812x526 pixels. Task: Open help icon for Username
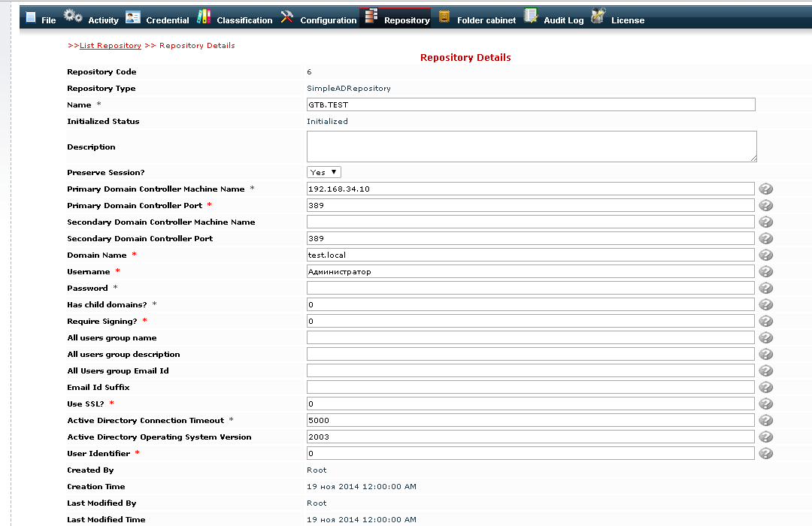click(766, 272)
